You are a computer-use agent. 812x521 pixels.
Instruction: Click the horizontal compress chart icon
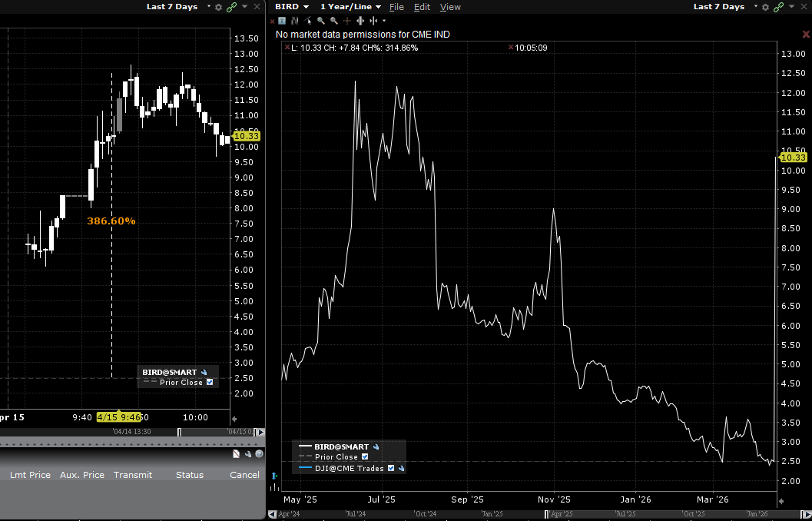coord(373,21)
